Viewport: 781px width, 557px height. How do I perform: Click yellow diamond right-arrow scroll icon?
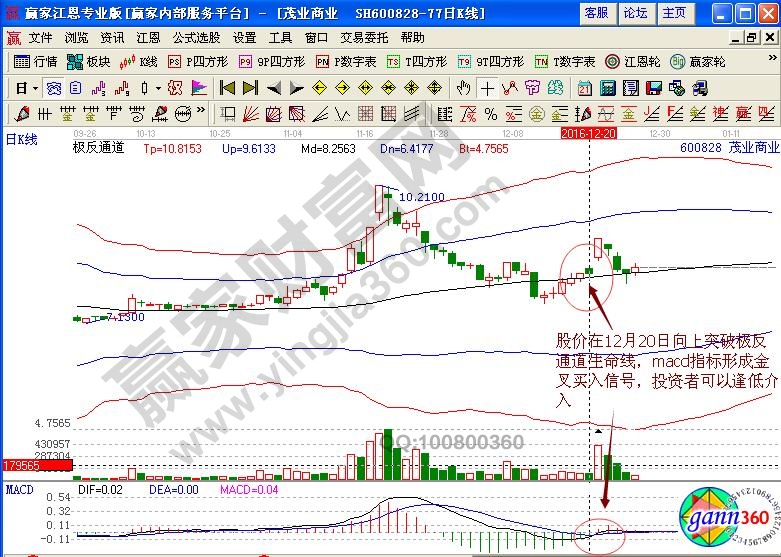pyautogui.click(x=343, y=88)
